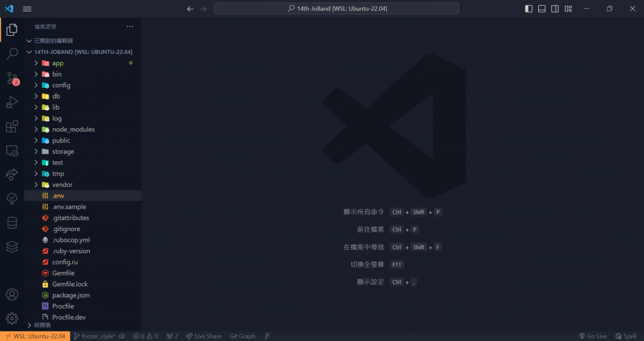The height and width of the screenshot is (341, 644).
Task: Open the .ruby-version file
Action: click(83, 251)
